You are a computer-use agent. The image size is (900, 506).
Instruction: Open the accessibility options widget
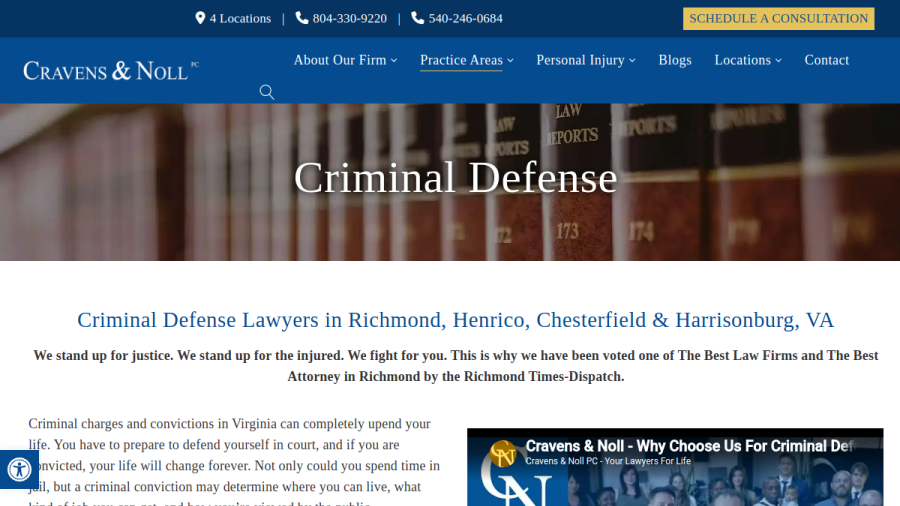(19, 469)
